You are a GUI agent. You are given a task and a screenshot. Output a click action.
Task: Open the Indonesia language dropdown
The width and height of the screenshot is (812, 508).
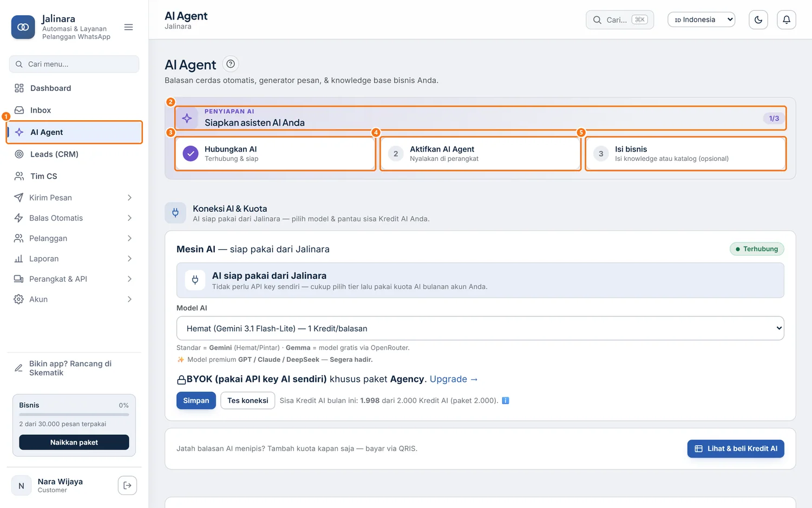coord(702,20)
